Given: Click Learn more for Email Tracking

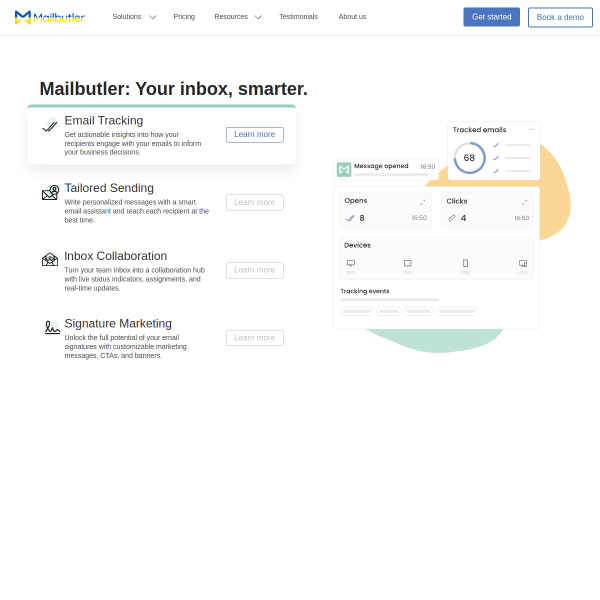Looking at the screenshot, I should [x=255, y=135].
